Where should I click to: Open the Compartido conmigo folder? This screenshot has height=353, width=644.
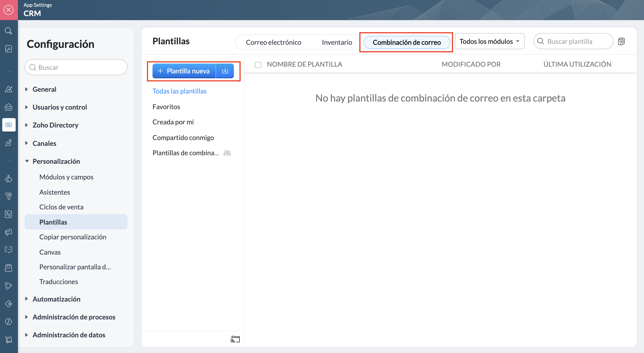[x=183, y=137]
